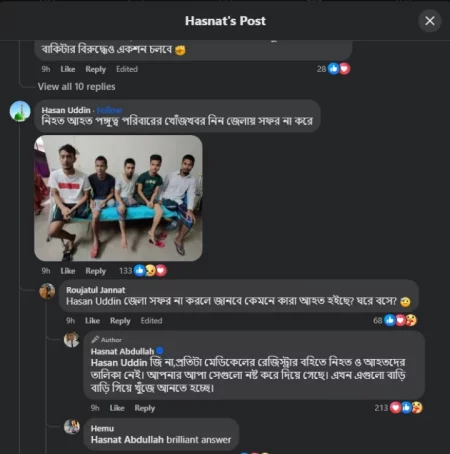
Task: Open the photo of five men attached to the comment
Action: pos(118,198)
